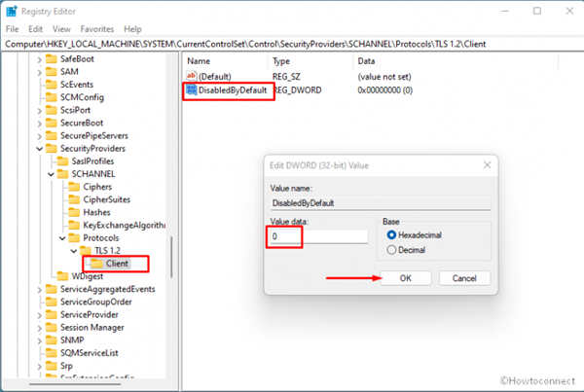584x392 pixels.
Task: Open the Help menu
Action: click(132, 29)
